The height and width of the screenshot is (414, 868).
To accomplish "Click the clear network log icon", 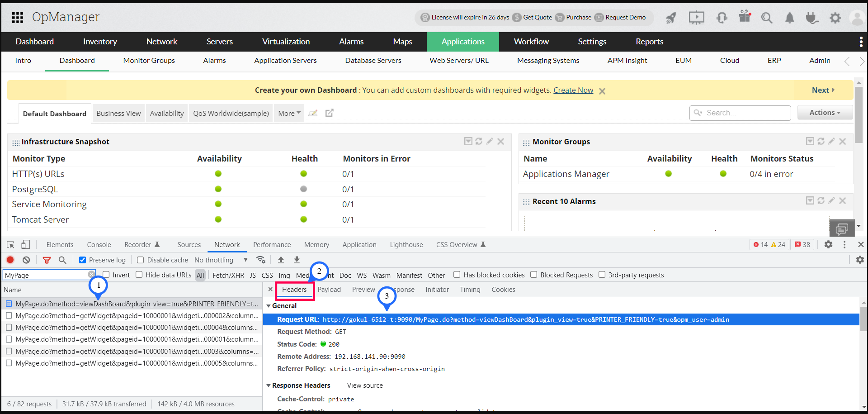I will 26,260.
